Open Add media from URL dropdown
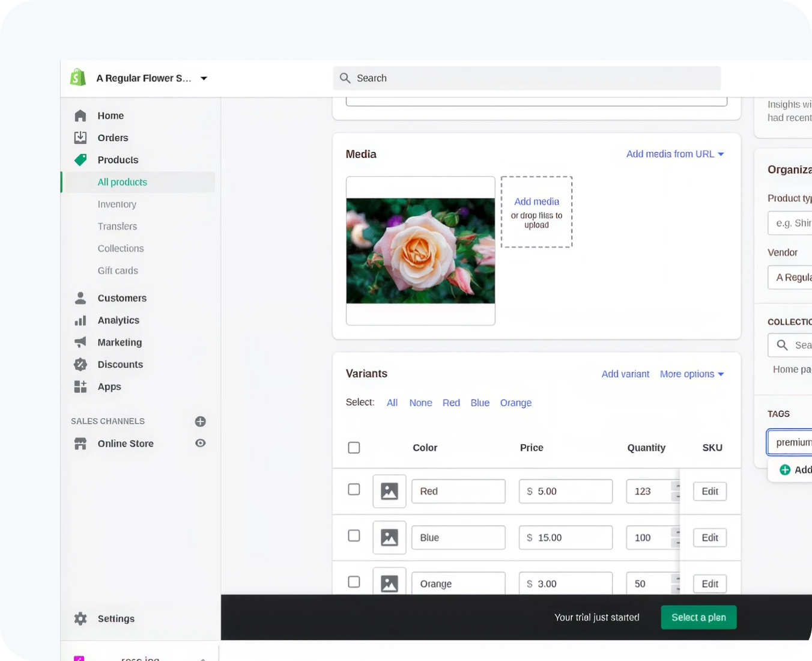Viewport: 812px width, 661px height. [675, 154]
